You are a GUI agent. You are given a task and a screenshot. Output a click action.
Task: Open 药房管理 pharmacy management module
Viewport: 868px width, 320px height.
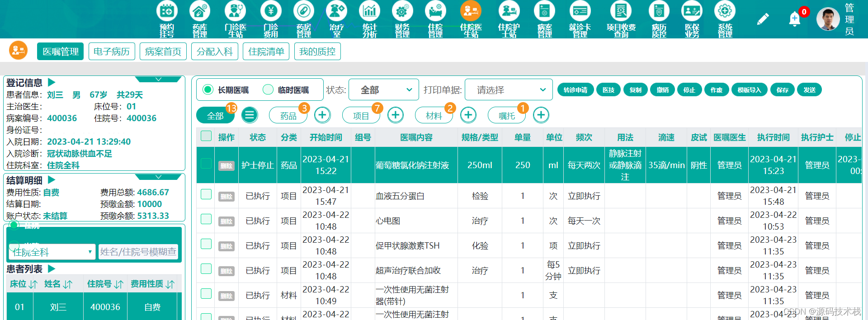pyautogui.click(x=304, y=19)
